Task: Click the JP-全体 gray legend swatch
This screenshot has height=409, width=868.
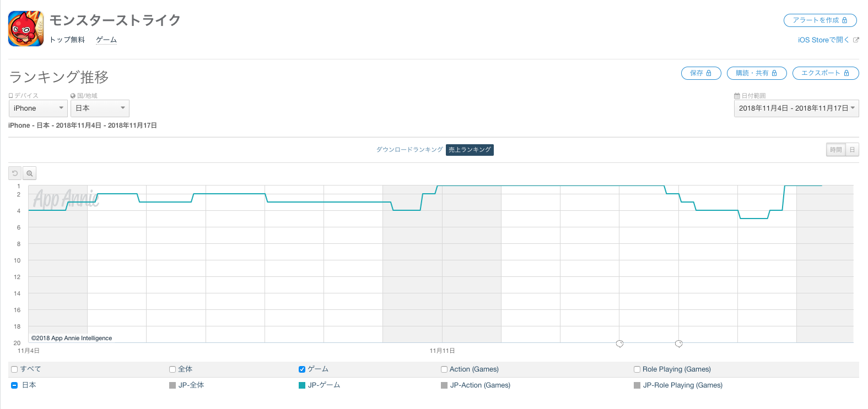Action: tap(172, 385)
